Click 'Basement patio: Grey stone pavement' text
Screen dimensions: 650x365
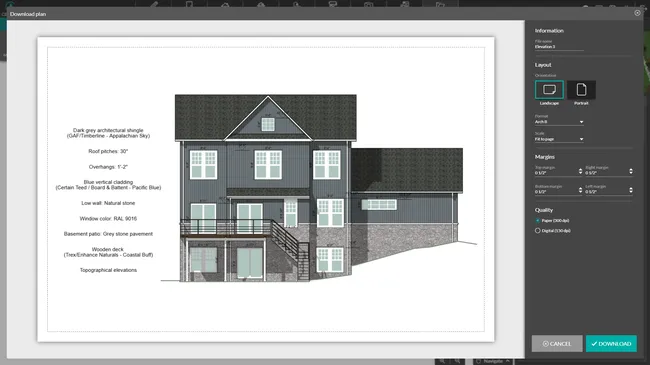(x=108, y=234)
